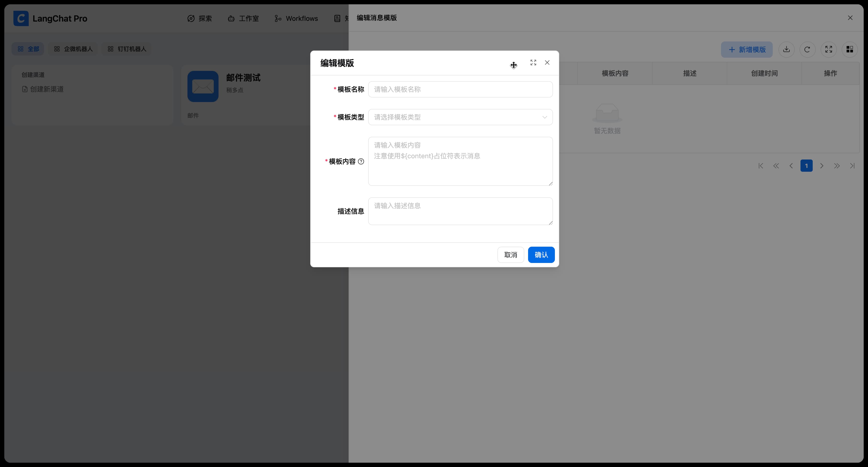Go to the Workflows navigation item

(296, 18)
